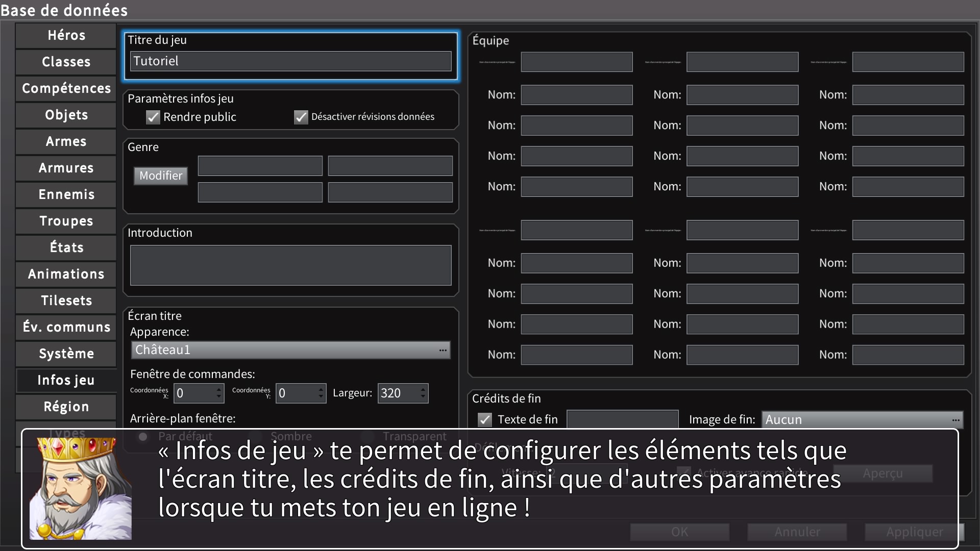This screenshot has height=551, width=980.
Task: Click the tutorial message starting « Infos de jeu »
Action: [502, 479]
